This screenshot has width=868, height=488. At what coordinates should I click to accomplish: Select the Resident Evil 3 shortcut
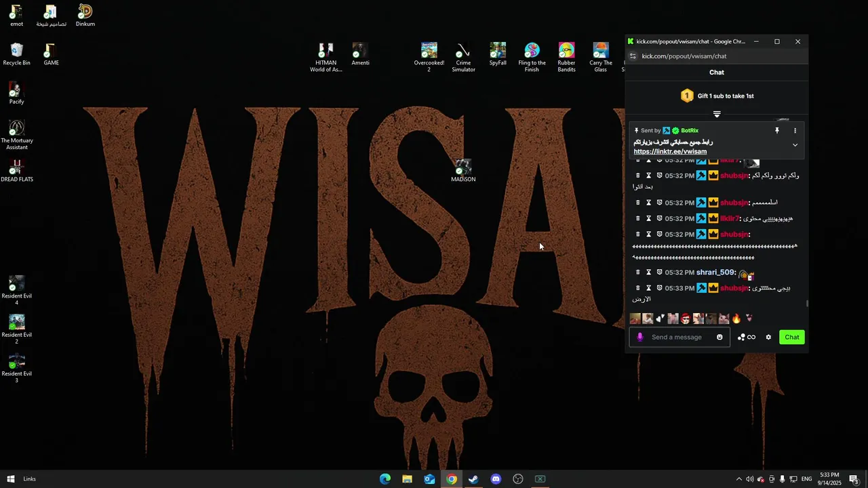(17, 368)
